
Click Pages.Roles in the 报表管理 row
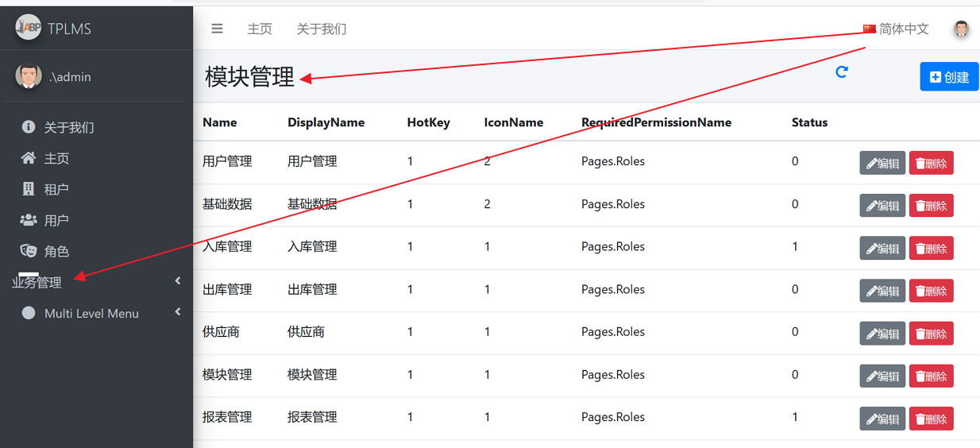click(613, 417)
